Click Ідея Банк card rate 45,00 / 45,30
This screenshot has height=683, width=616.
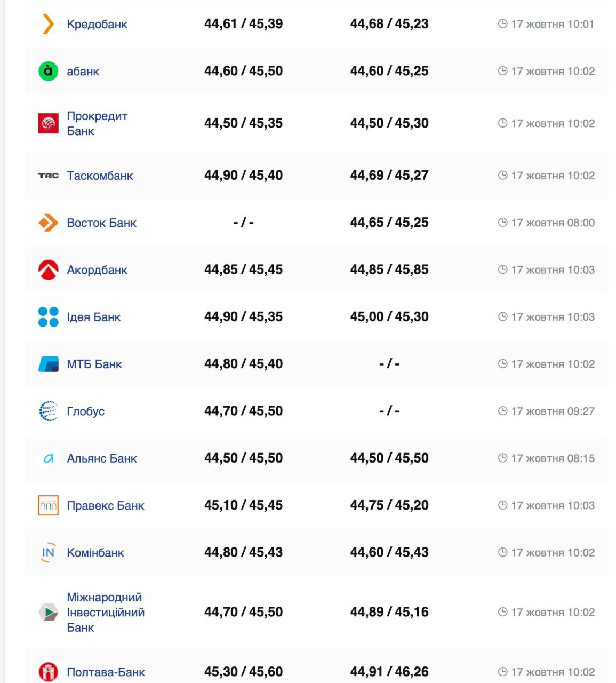tap(389, 316)
